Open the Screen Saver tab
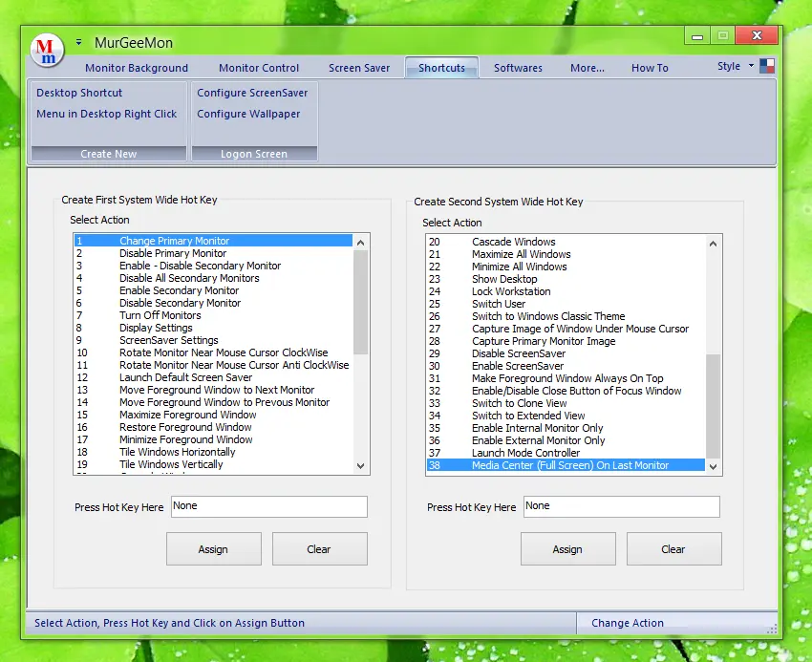Viewport: 812px width, 662px height. pyautogui.click(x=359, y=68)
